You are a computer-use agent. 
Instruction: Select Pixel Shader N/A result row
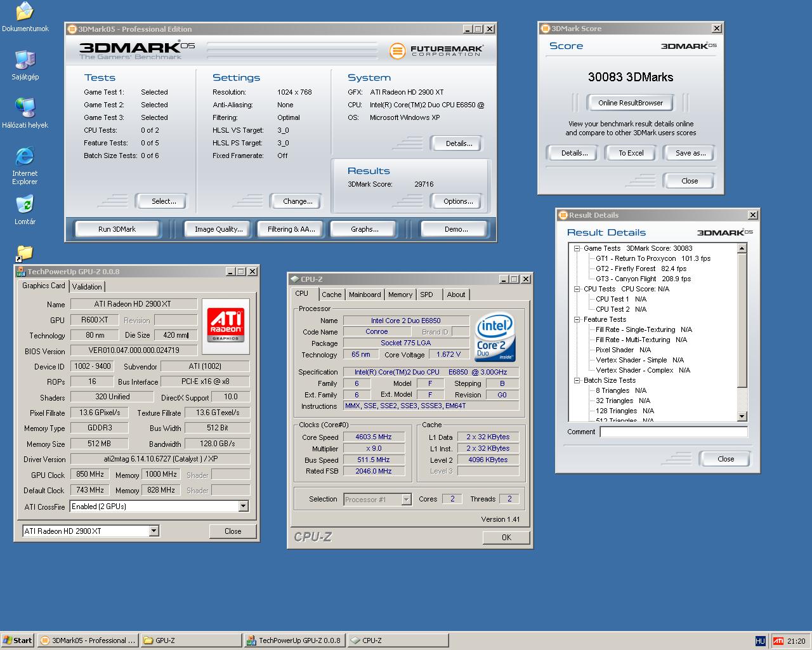point(623,350)
